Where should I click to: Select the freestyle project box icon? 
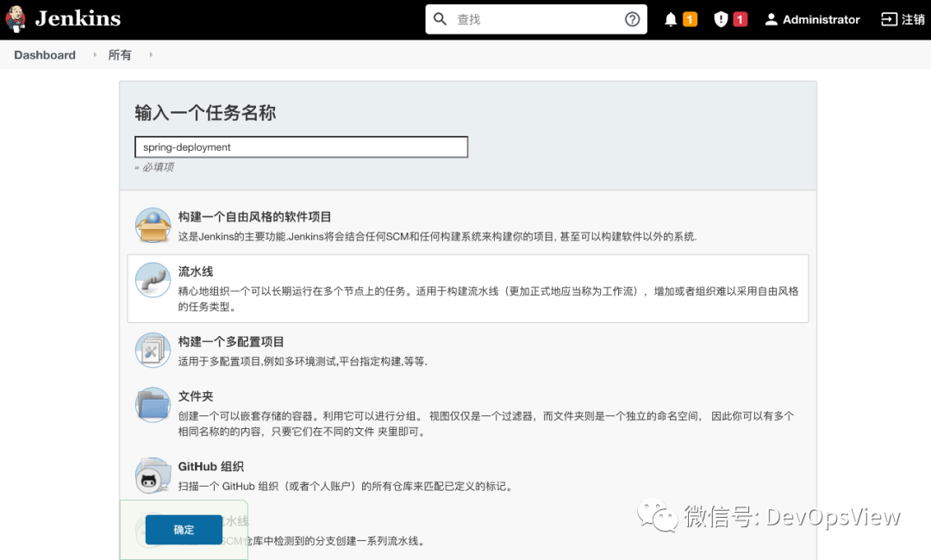coord(153,225)
